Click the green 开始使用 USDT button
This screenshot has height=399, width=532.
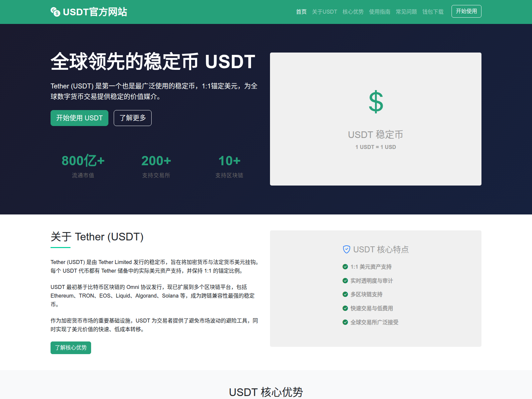[x=79, y=118]
